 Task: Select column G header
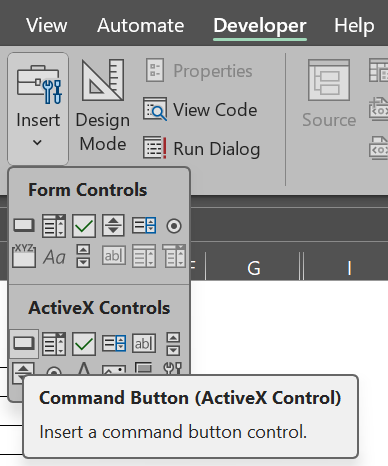click(x=253, y=268)
